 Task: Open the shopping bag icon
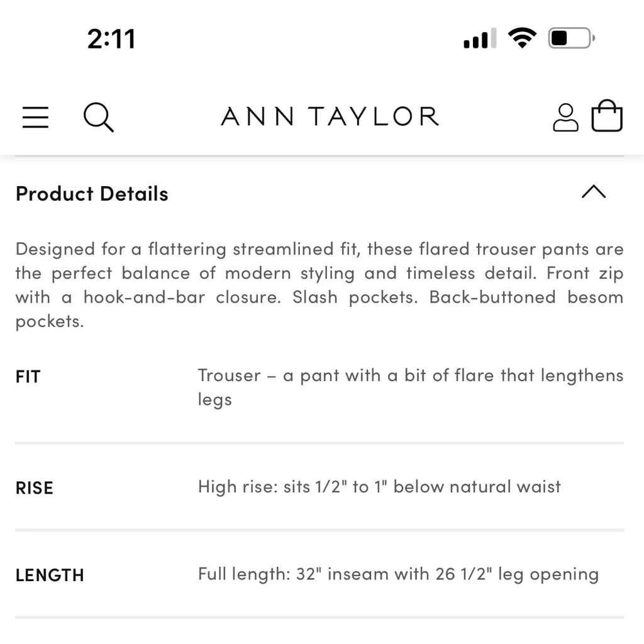click(607, 116)
